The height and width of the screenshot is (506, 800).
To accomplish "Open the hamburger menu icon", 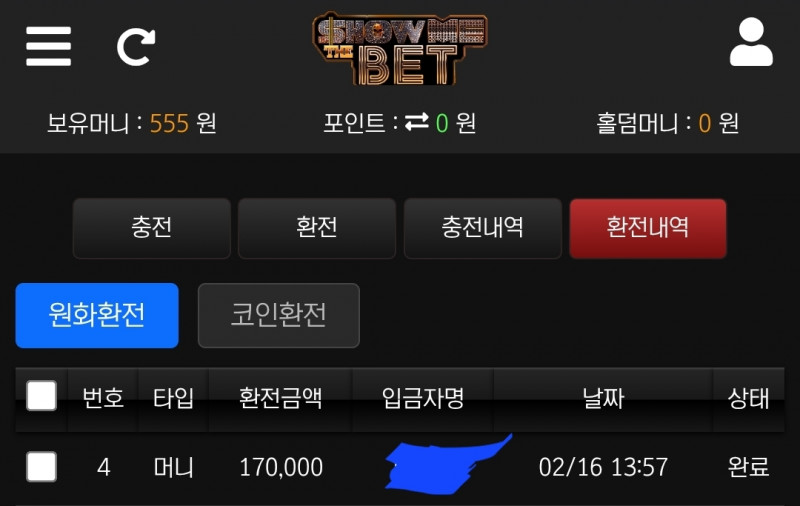I will click(x=48, y=46).
